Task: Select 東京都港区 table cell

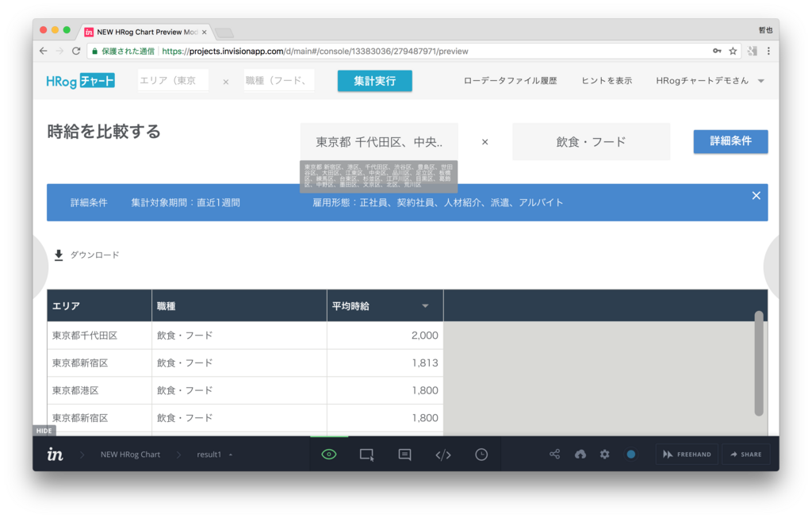Action: (x=99, y=390)
